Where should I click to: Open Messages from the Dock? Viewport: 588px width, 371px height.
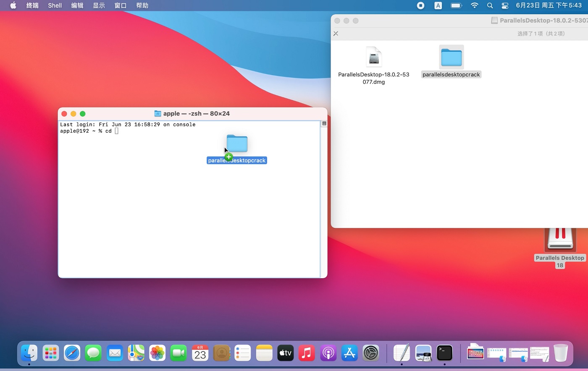click(93, 353)
